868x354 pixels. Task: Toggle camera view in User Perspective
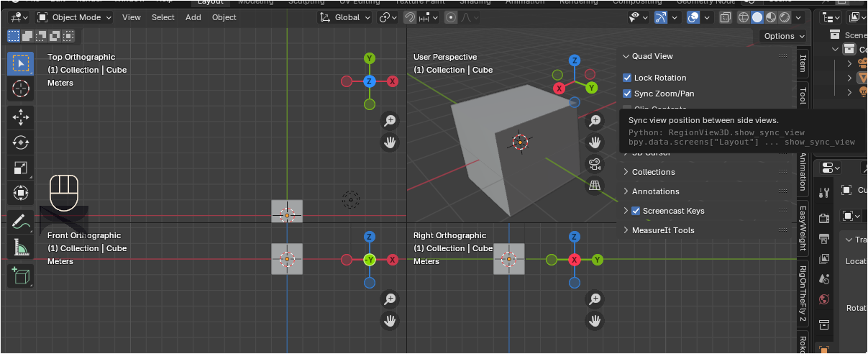(x=595, y=164)
